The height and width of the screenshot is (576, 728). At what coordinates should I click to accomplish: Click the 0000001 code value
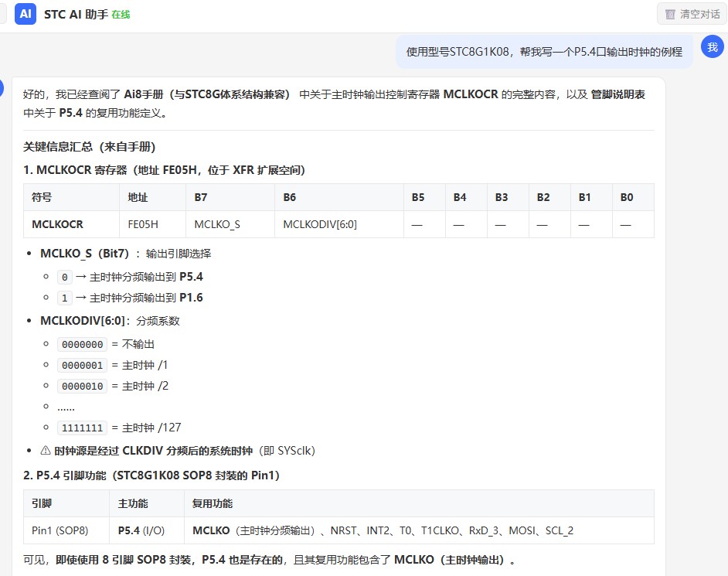click(82, 366)
